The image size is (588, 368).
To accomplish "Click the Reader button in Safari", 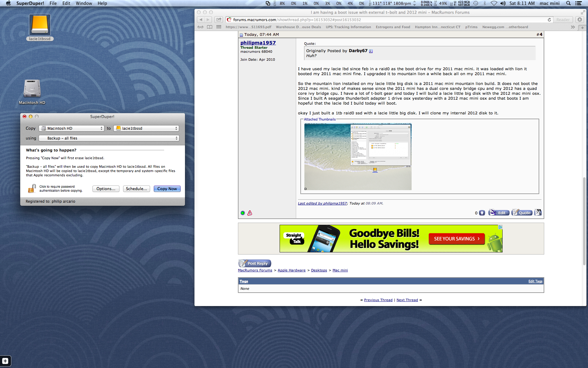I will pyautogui.click(x=563, y=20).
